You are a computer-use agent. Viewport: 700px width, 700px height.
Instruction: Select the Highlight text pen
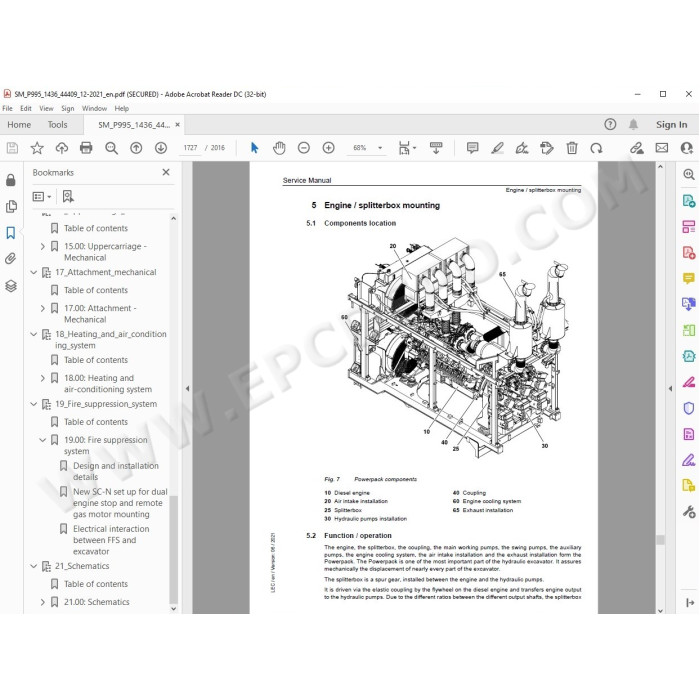click(497, 148)
